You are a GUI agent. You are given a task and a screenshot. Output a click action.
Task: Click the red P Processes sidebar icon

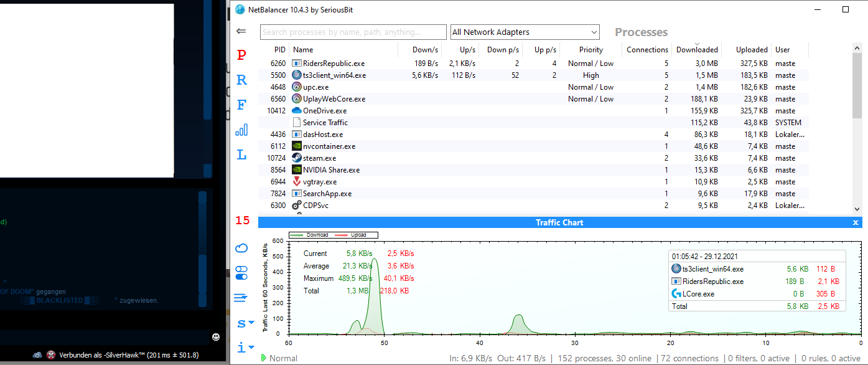242,55
